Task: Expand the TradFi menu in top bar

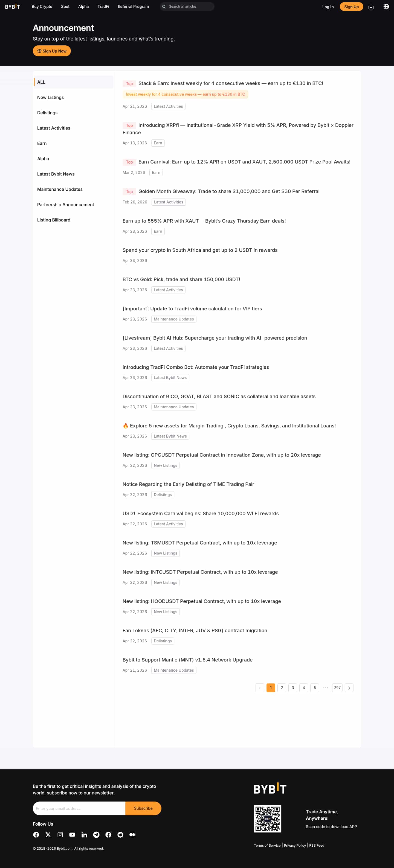Action: (103, 7)
